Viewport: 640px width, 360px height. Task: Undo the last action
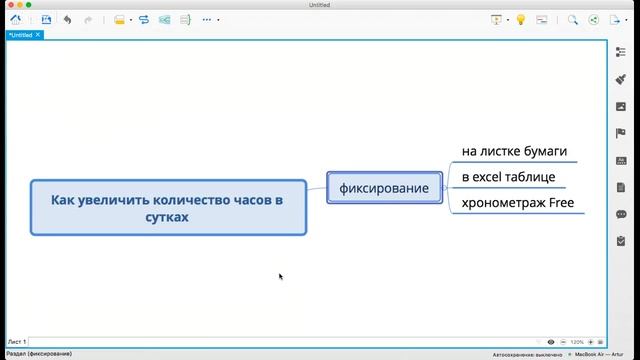coord(67,20)
